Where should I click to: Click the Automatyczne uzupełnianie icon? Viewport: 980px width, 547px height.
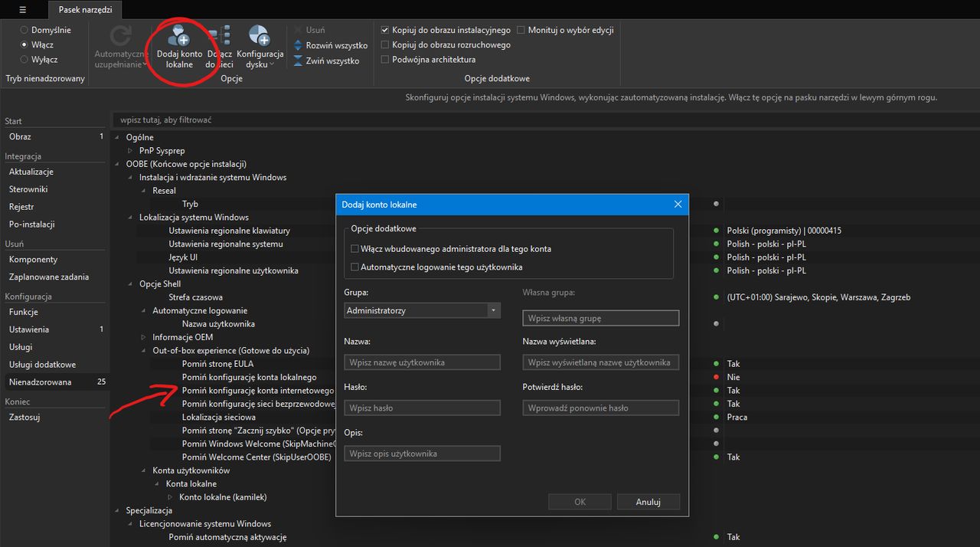[x=121, y=37]
